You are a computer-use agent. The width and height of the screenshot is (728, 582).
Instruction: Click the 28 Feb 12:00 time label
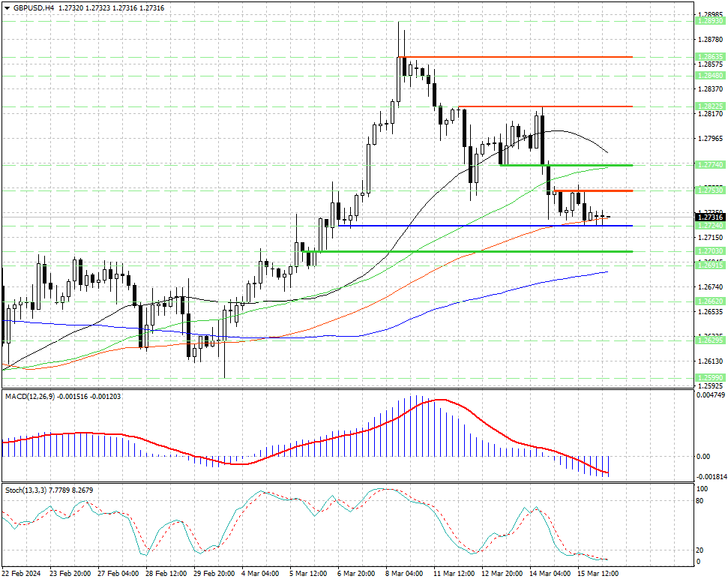click(x=166, y=573)
